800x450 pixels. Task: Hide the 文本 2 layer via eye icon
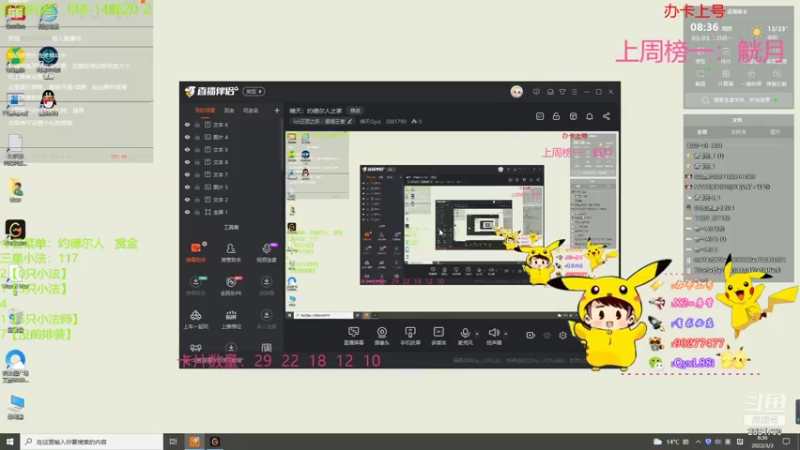click(187, 199)
